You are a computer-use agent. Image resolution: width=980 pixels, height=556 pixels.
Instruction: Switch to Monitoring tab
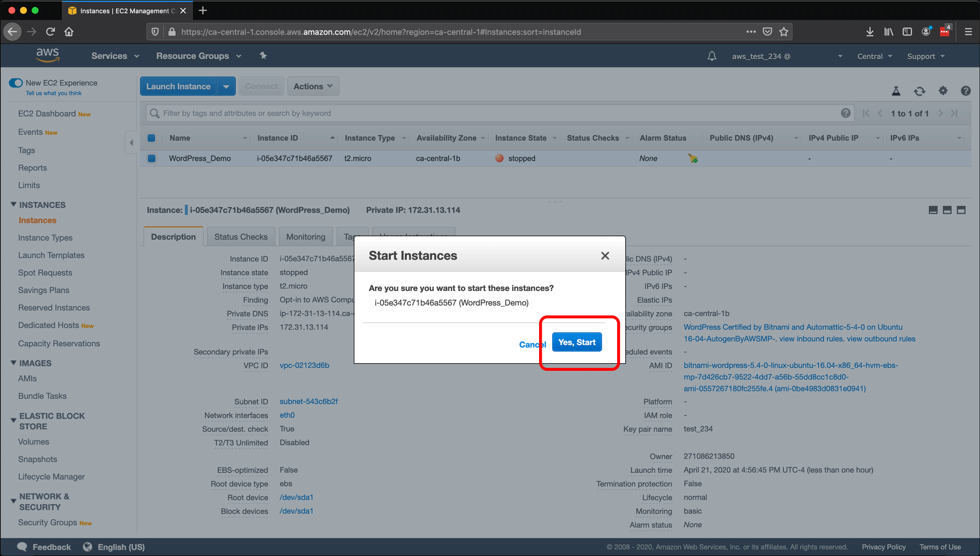(306, 236)
